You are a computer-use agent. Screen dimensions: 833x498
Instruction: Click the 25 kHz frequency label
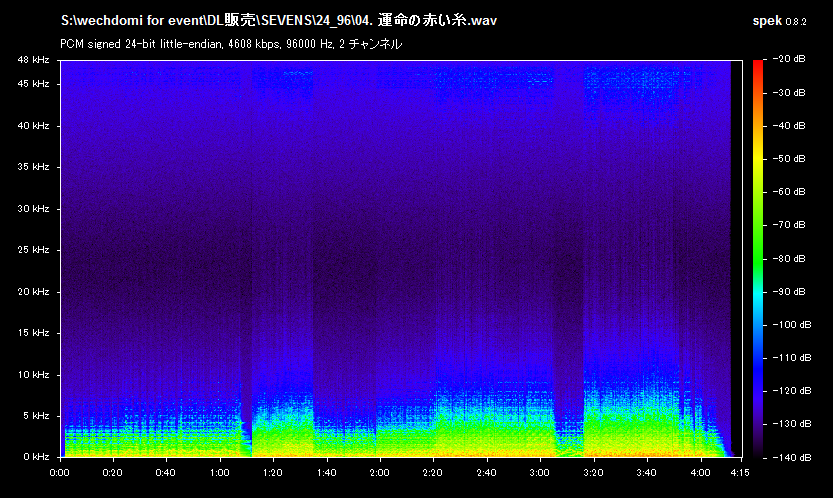[33, 250]
